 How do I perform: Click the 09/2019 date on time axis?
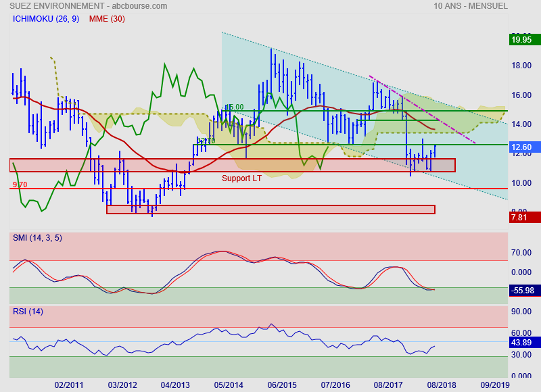[x=495, y=385]
